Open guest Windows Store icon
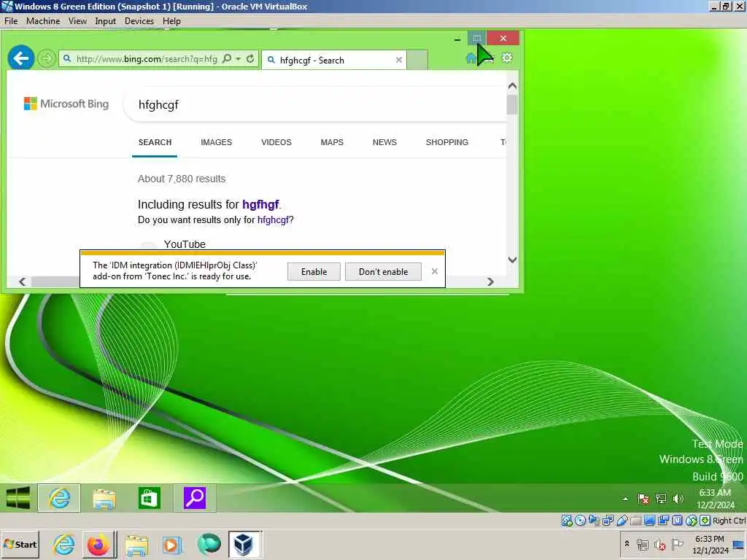This screenshot has height=560, width=747. pyautogui.click(x=149, y=498)
